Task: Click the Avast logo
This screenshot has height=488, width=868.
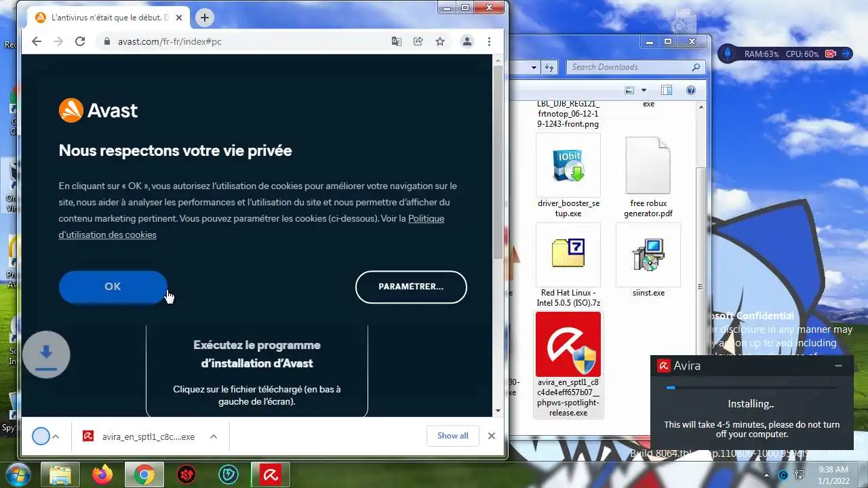Action: [x=98, y=110]
